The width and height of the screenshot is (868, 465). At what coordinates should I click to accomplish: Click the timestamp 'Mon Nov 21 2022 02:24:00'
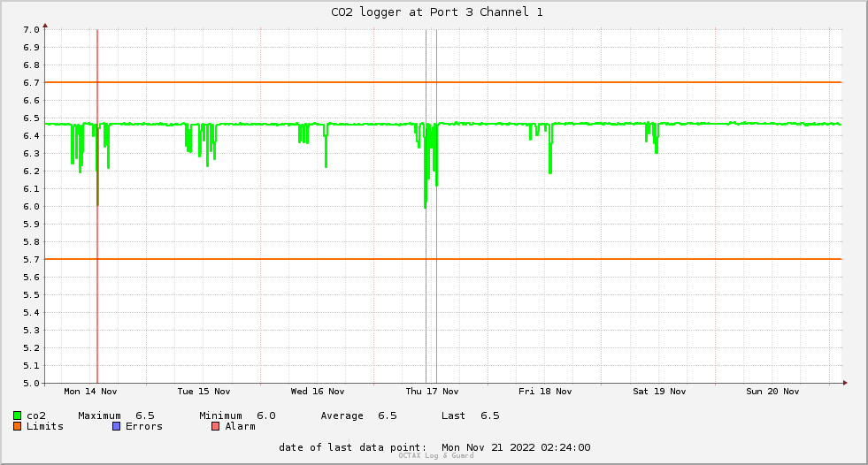point(516,447)
